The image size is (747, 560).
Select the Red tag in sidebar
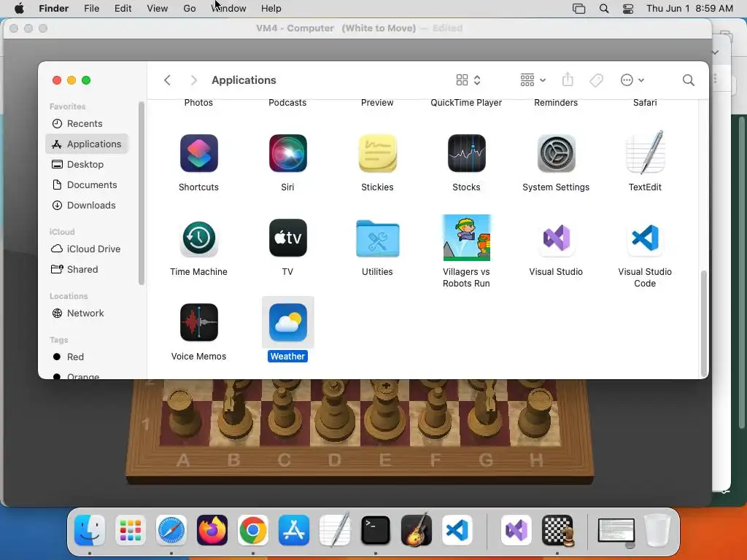point(68,357)
